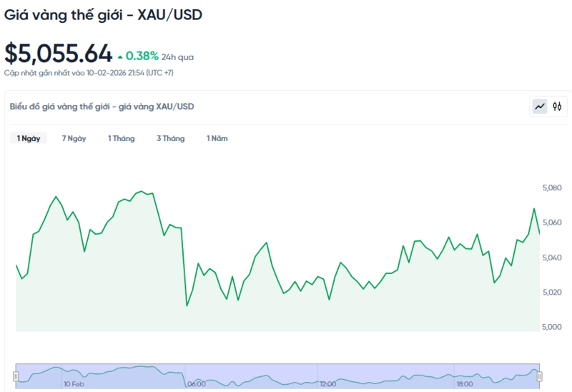The width and height of the screenshot is (572, 392).
Task: Click the left handle of range navigator
Action: (16, 376)
